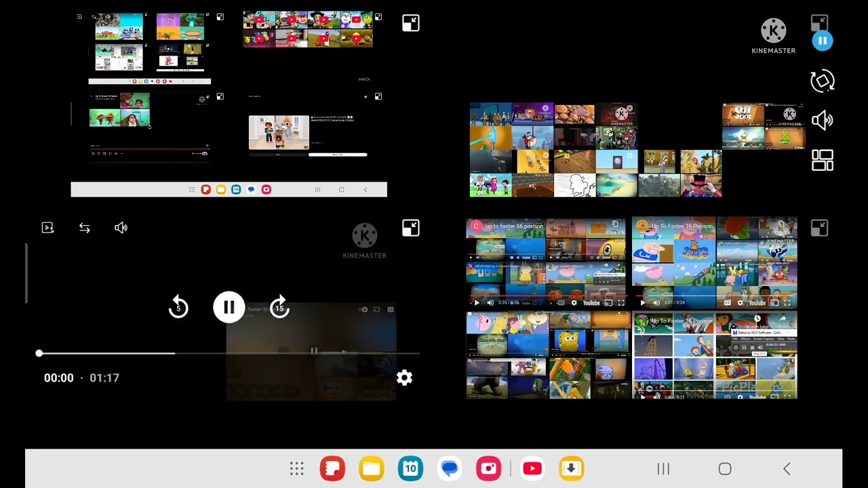Go back with the main taskbar arrow
This screenshot has height=488, width=868.
[787, 468]
